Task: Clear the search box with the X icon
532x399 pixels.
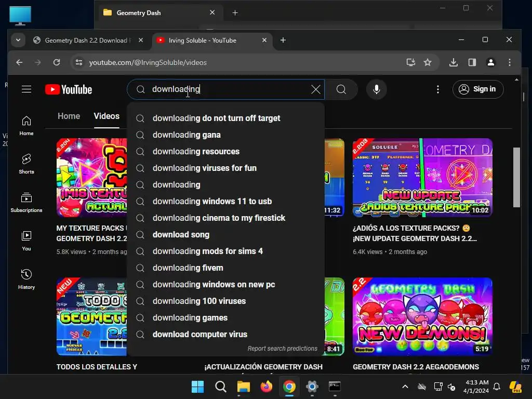Action: pos(315,89)
